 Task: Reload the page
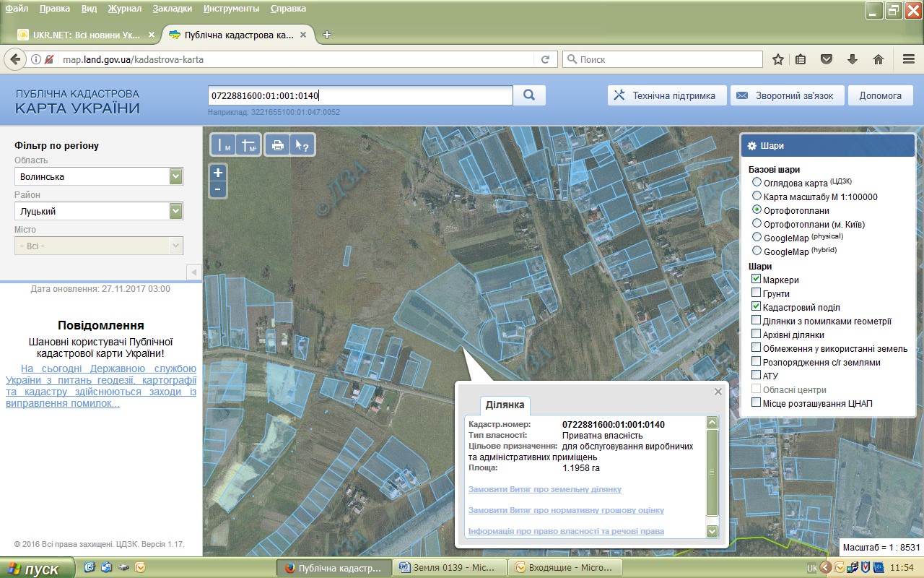[545, 59]
